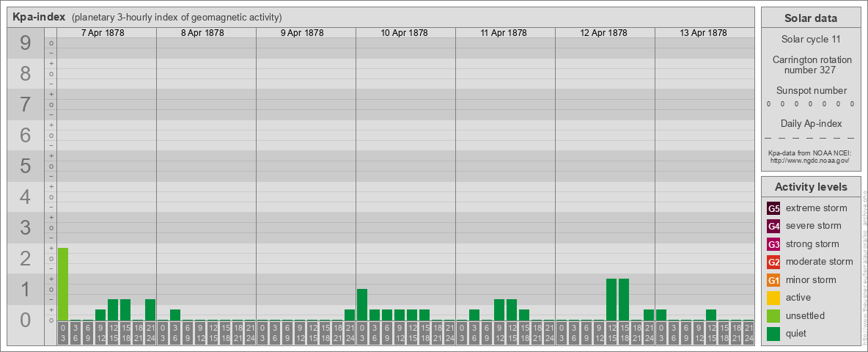
Task: Click the 'unsettled' legend label
Action: [x=806, y=316]
